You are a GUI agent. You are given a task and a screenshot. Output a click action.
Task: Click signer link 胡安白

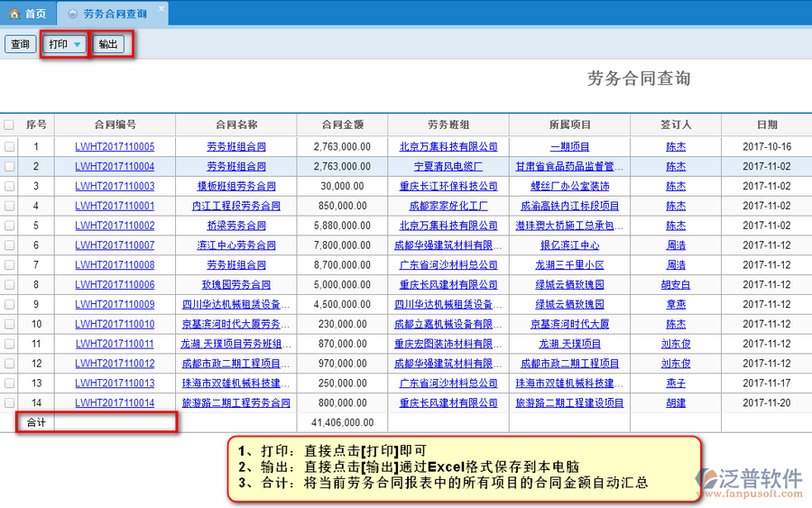(x=676, y=285)
